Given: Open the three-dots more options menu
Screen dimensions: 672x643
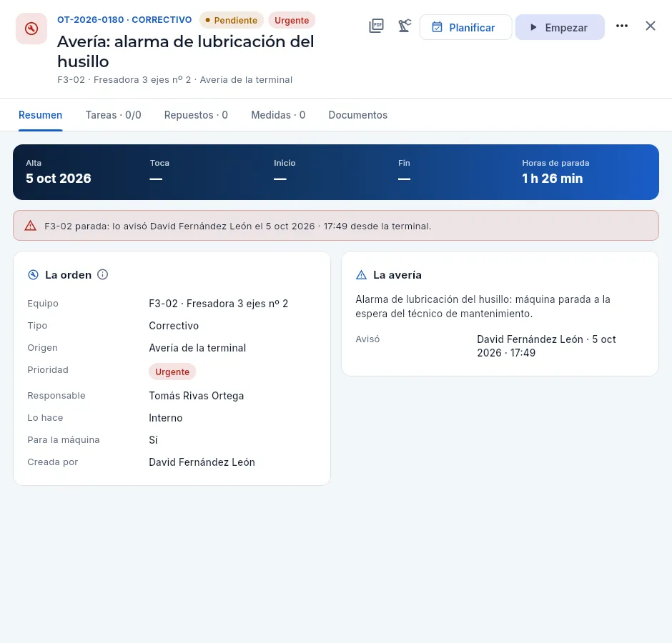Looking at the screenshot, I should tap(621, 26).
